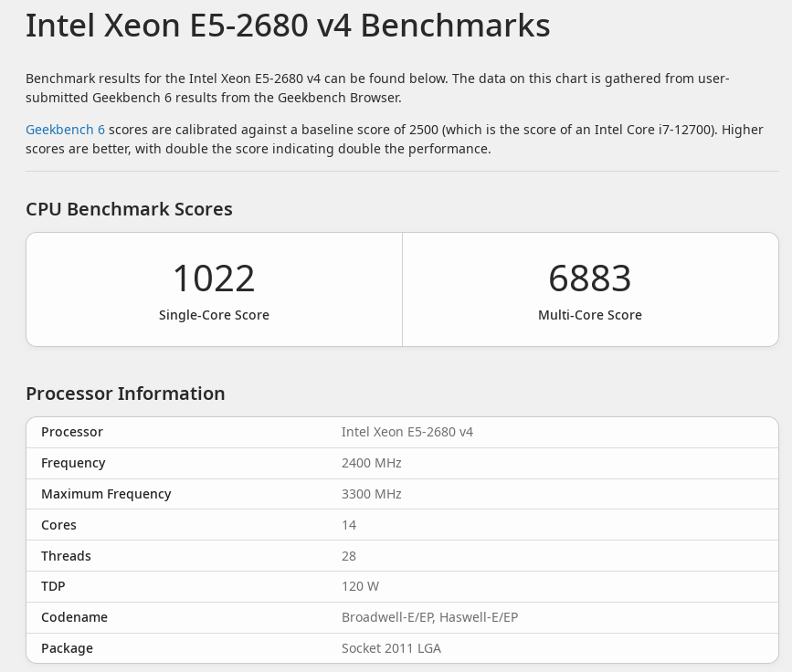Click the Maximum Frequency row label

(106, 494)
